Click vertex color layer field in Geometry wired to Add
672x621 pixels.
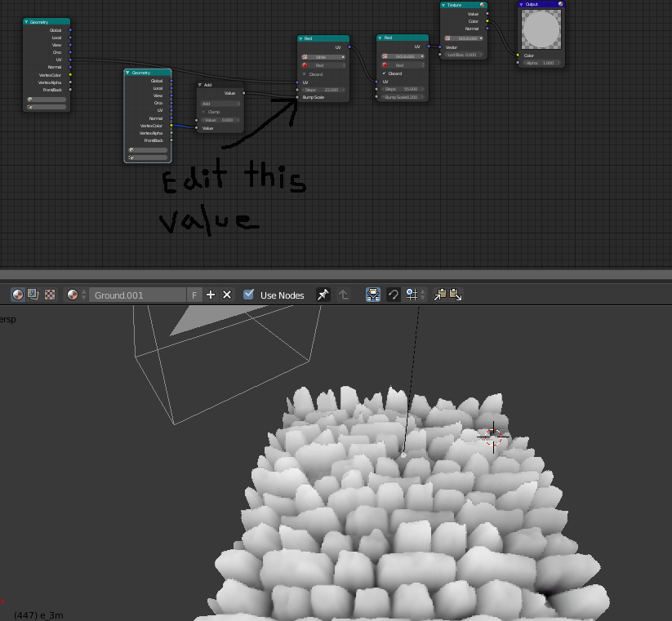148,157
